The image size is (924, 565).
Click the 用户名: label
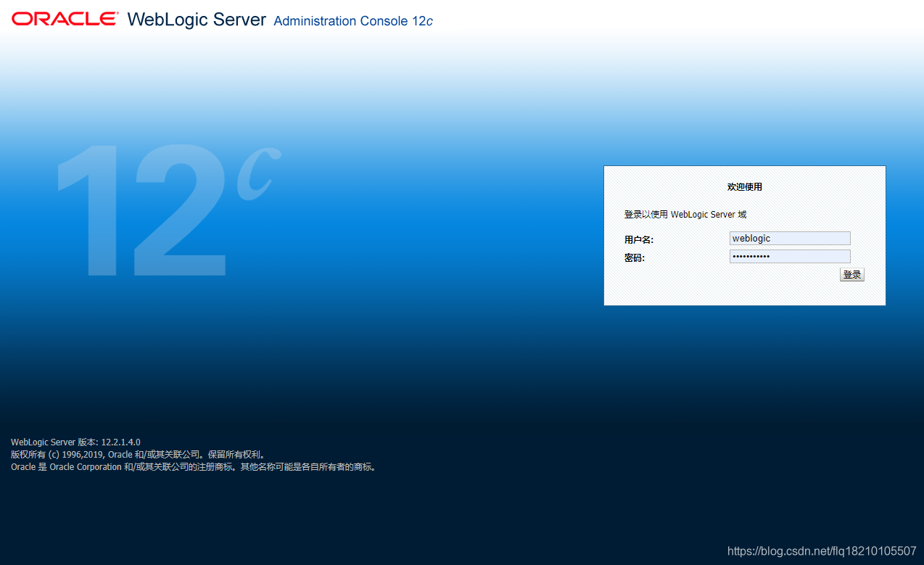(639, 239)
